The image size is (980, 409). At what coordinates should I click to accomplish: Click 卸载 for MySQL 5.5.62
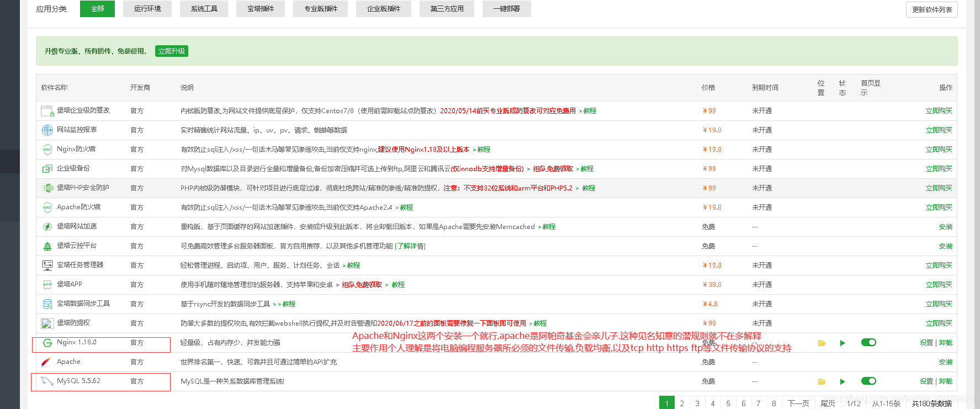tap(946, 381)
